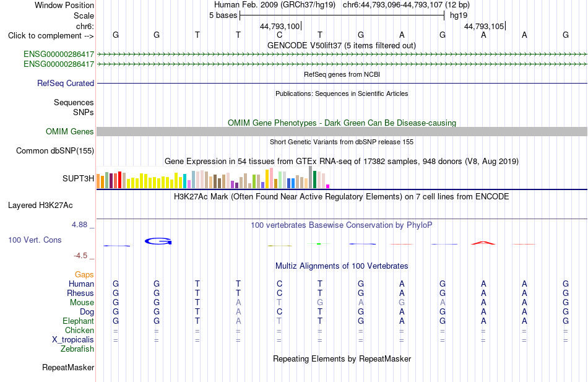
Task: Click base C in the chr6 sequence row
Action: [279, 35]
